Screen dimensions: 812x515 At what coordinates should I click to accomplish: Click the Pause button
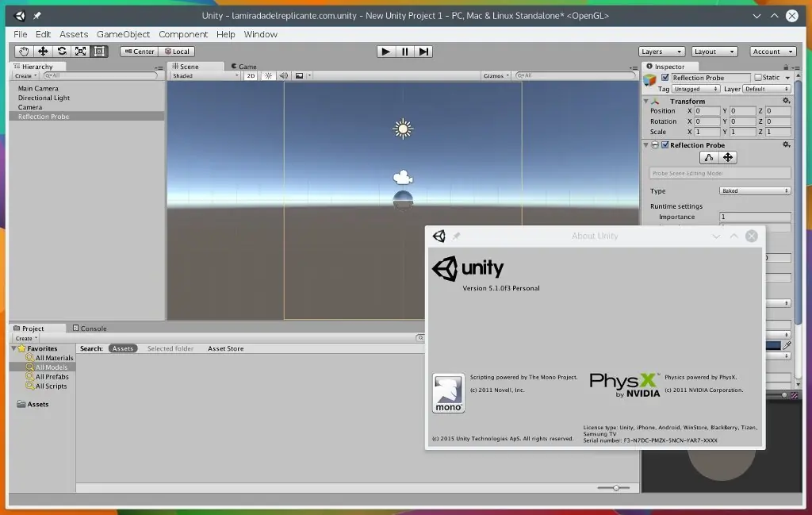tap(404, 52)
